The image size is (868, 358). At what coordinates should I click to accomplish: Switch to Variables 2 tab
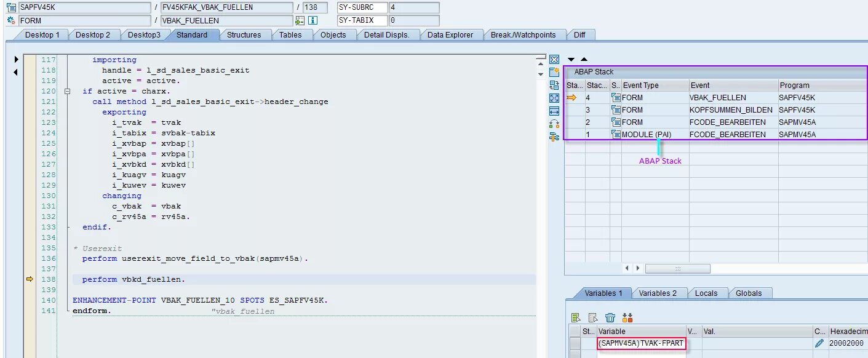[658, 293]
